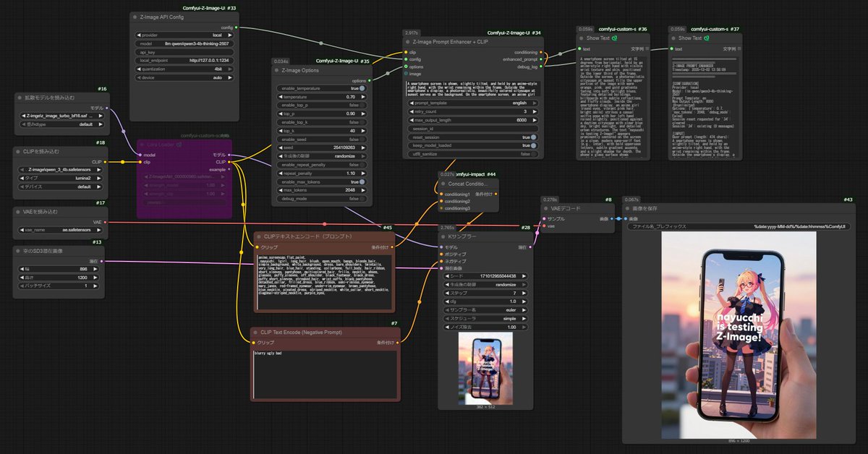Click the model field showing qwen3-4b-thinking-2507
Image resolution: width=868 pixels, height=454 pixels.
pos(185,43)
